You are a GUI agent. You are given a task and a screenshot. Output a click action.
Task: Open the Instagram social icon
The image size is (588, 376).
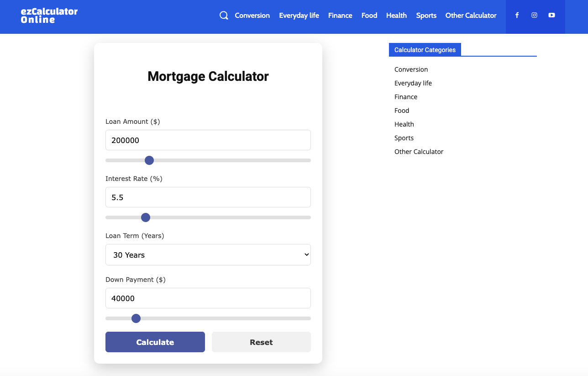pyautogui.click(x=534, y=16)
